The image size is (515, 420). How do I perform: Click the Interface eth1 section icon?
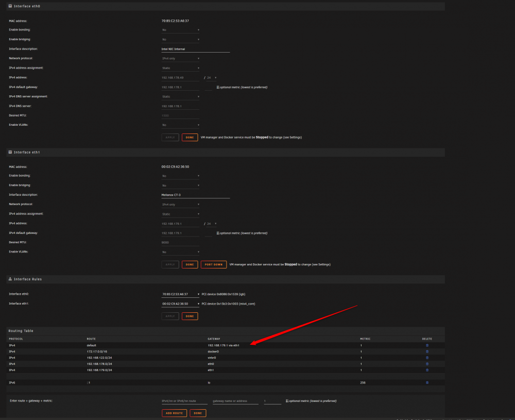pos(10,152)
